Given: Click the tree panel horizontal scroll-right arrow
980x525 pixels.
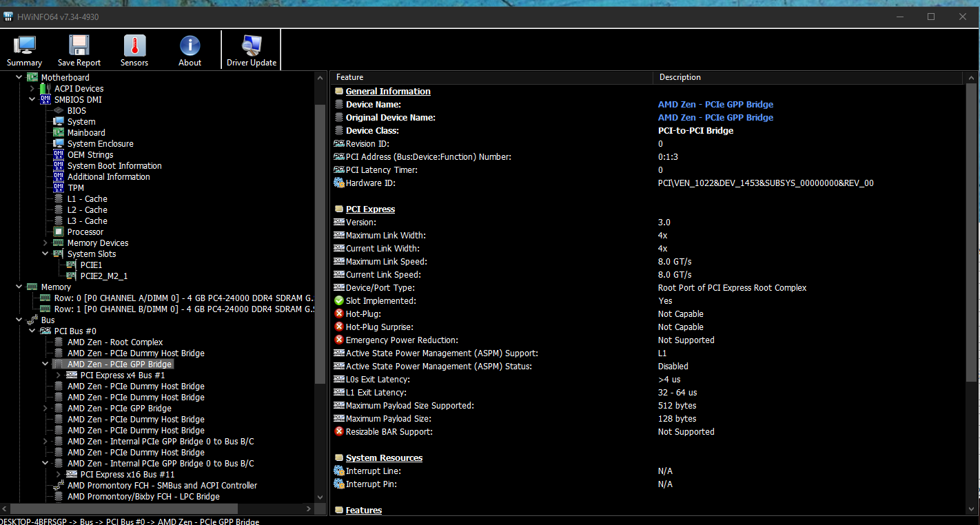Looking at the screenshot, I should coord(309,508).
